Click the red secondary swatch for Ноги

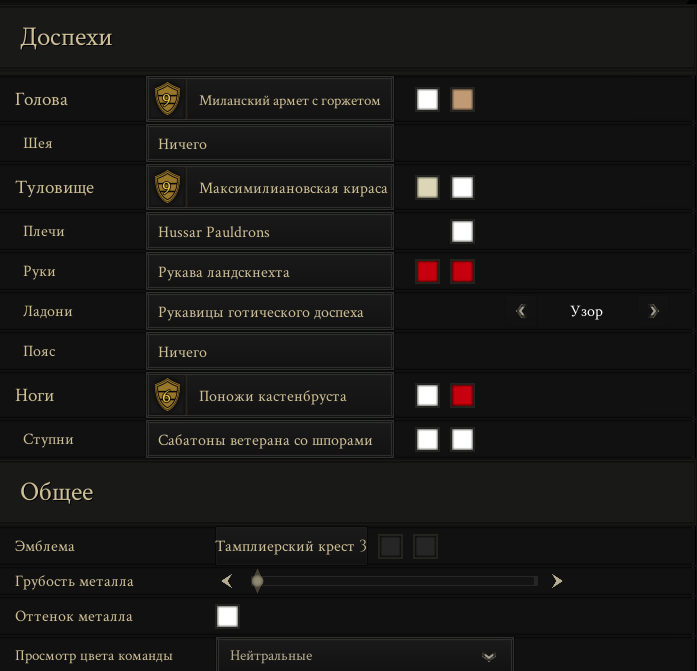(x=462, y=395)
